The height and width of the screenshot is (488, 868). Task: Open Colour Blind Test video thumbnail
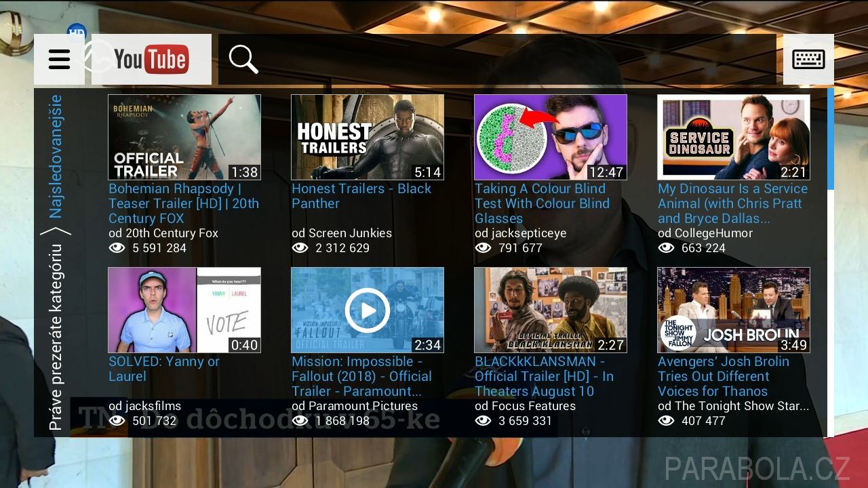point(551,137)
